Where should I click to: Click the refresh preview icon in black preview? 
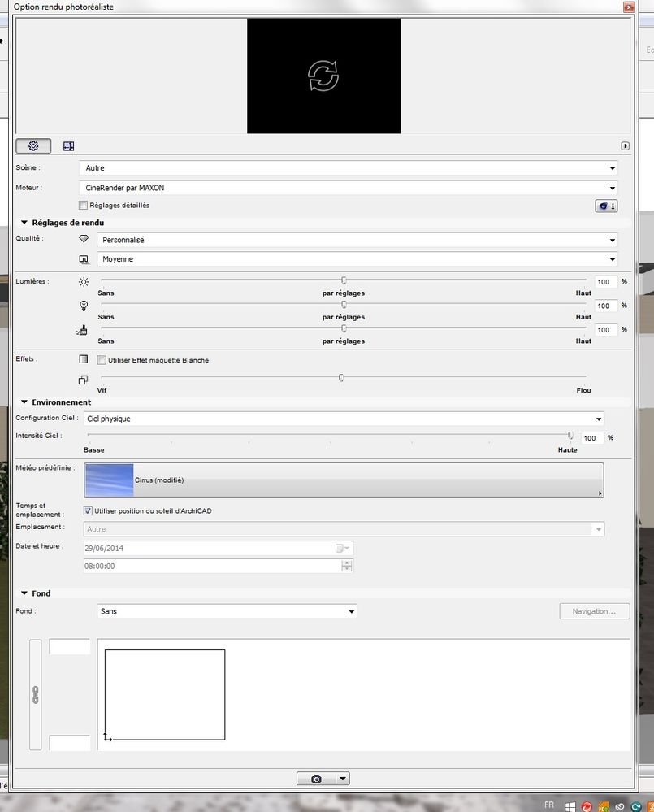[x=323, y=76]
